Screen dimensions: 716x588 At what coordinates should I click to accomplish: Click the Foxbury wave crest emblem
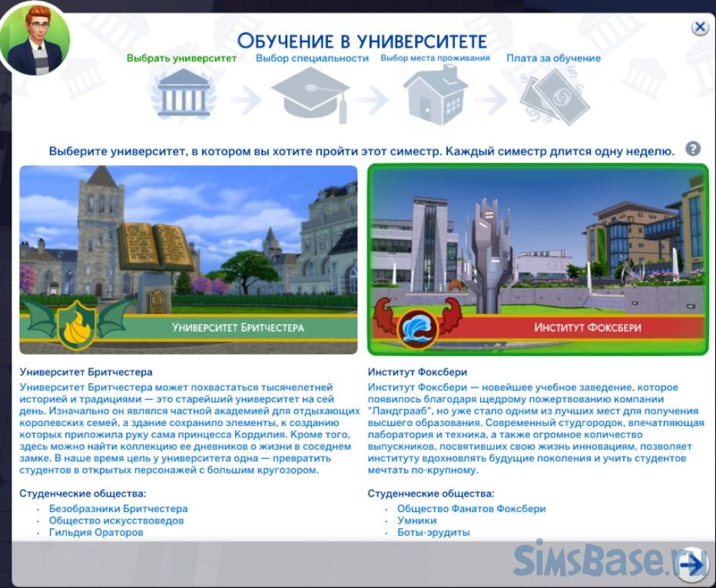tap(418, 325)
